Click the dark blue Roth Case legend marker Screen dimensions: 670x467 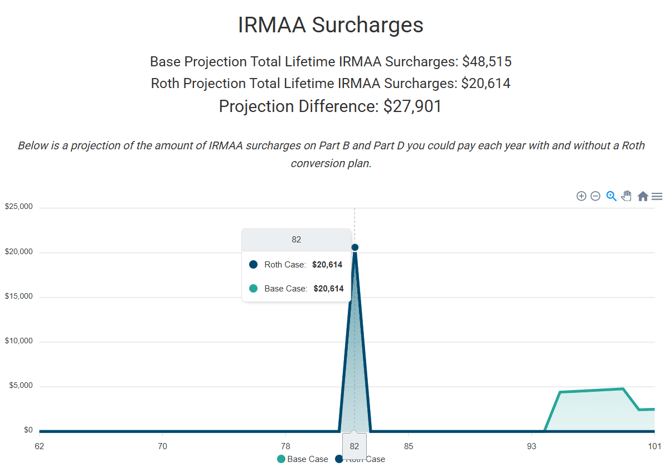[x=339, y=459]
